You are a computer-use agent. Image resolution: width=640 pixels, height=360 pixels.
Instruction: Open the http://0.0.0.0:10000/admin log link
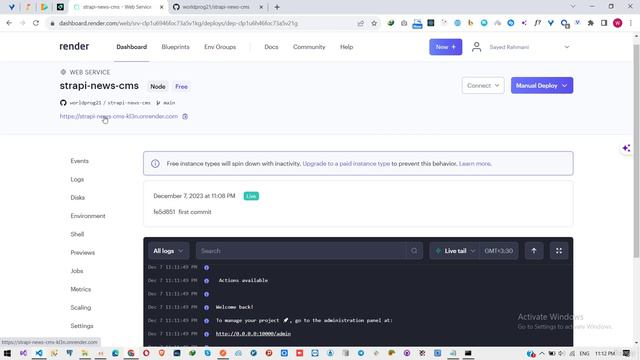(x=253, y=333)
